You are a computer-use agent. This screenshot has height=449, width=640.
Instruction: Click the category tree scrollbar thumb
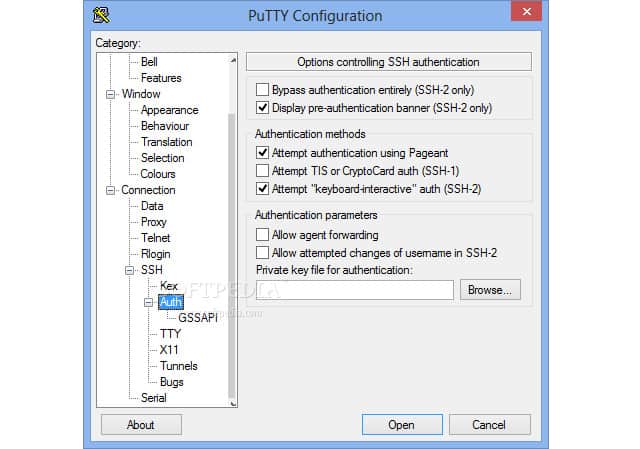231,255
